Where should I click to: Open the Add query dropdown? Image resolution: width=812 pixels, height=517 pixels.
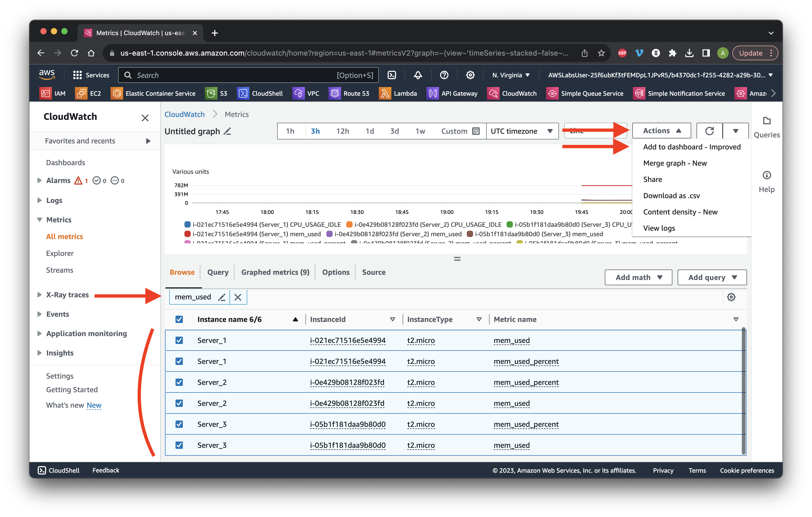point(712,277)
